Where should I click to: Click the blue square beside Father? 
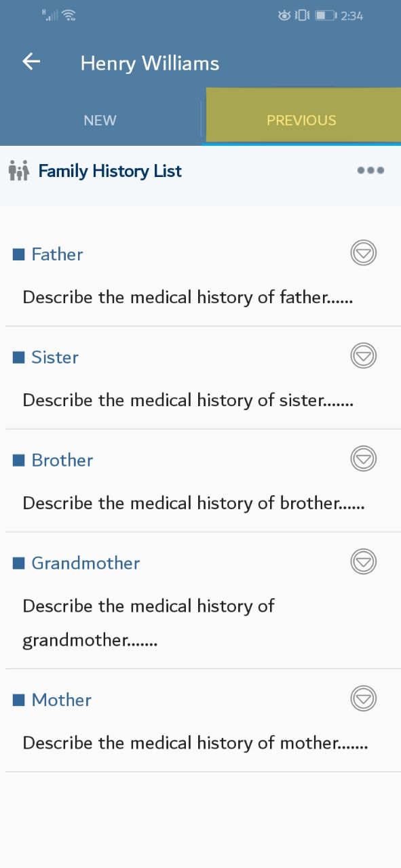pyautogui.click(x=18, y=254)
